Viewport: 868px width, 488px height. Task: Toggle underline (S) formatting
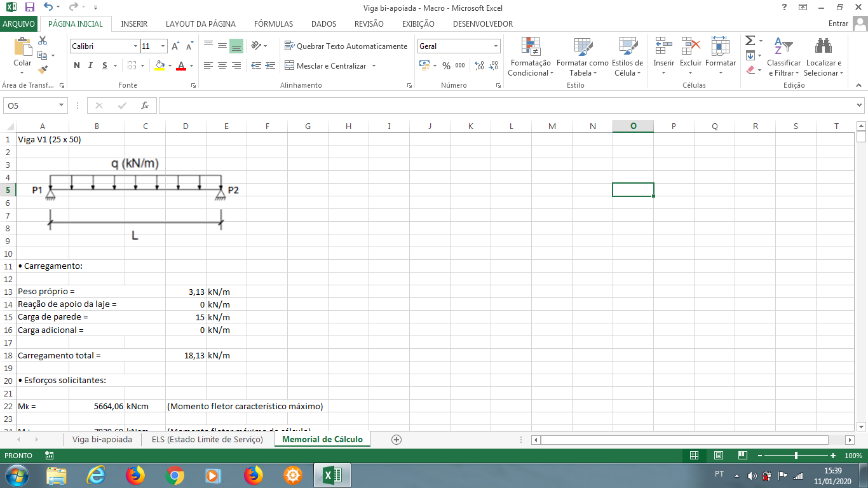[105, 65]
